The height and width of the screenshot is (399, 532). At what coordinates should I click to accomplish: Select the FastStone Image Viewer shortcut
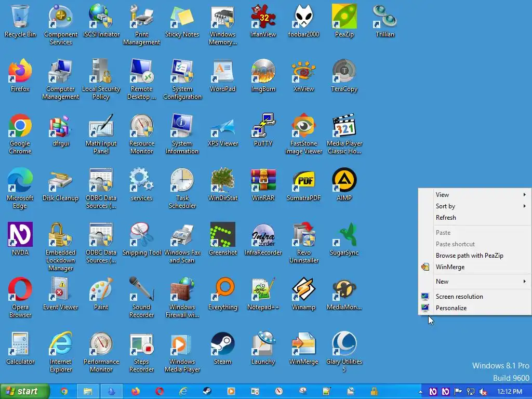pyautogui.click(x=303, y=134)
